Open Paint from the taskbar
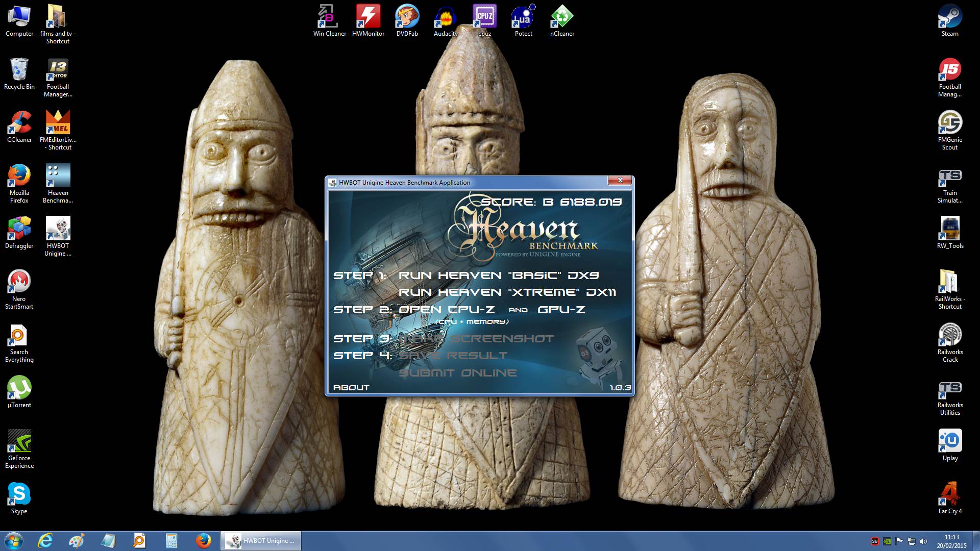The height and width of the screenshot is (551, 980). tap(77, 541)
